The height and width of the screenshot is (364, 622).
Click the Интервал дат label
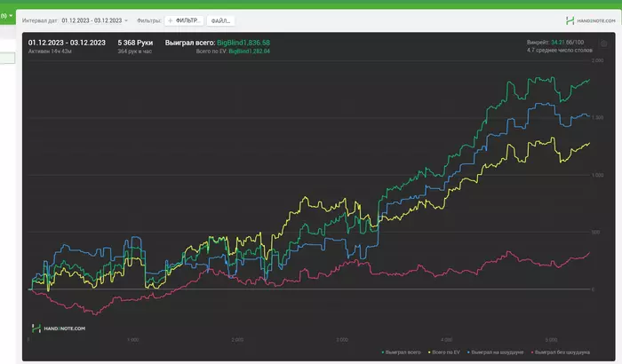tap(40, 20)
